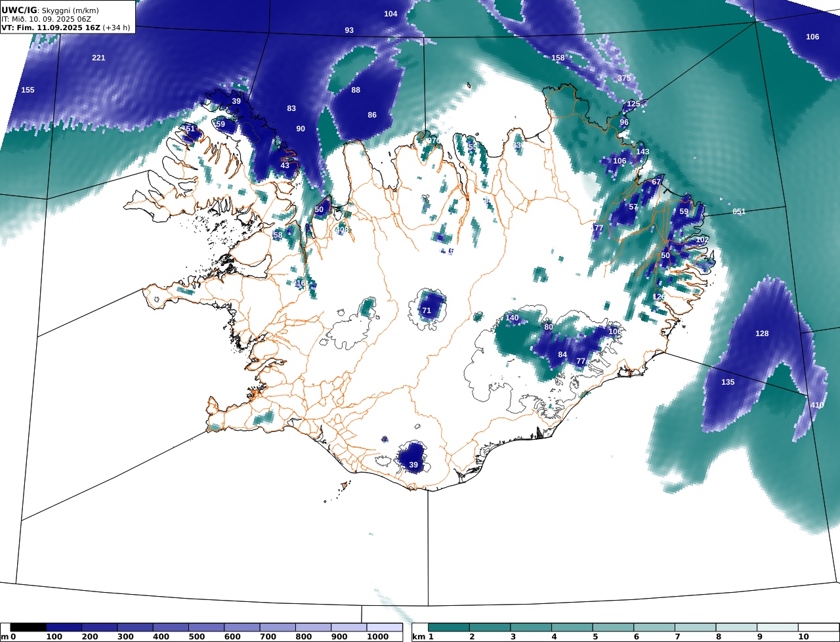The image size is (840, 642).
Task: Click the "km 1" label at the kilometre scale start
Action: coord(424,637)
